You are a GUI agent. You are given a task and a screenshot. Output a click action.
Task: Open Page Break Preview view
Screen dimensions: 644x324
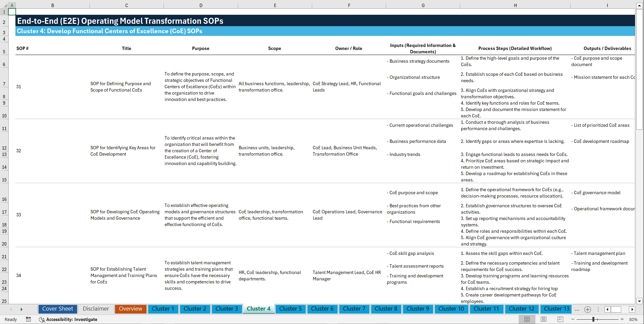(x=560, y=319)
